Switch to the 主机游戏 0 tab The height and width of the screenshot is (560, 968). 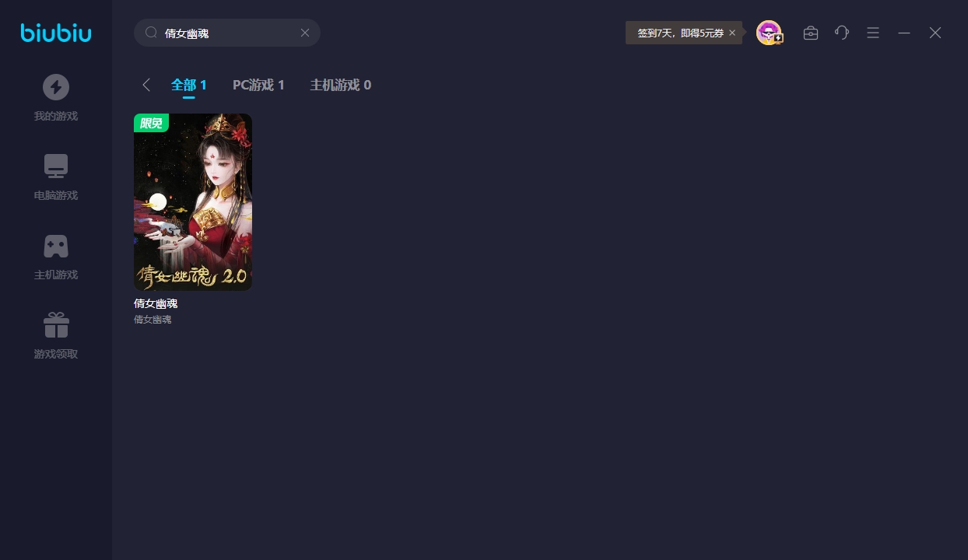[x=341, y=85]
